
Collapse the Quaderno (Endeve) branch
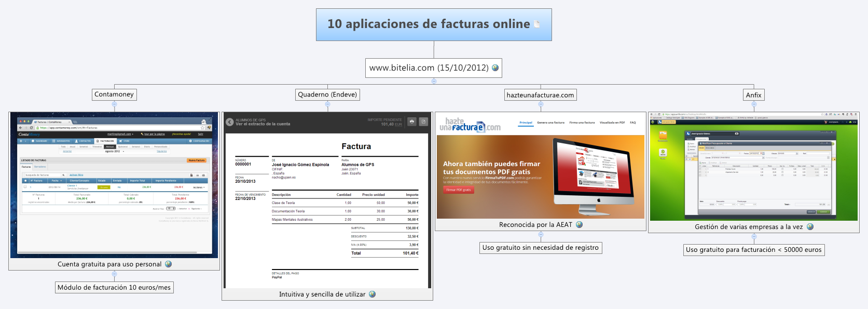pos(327,104)
